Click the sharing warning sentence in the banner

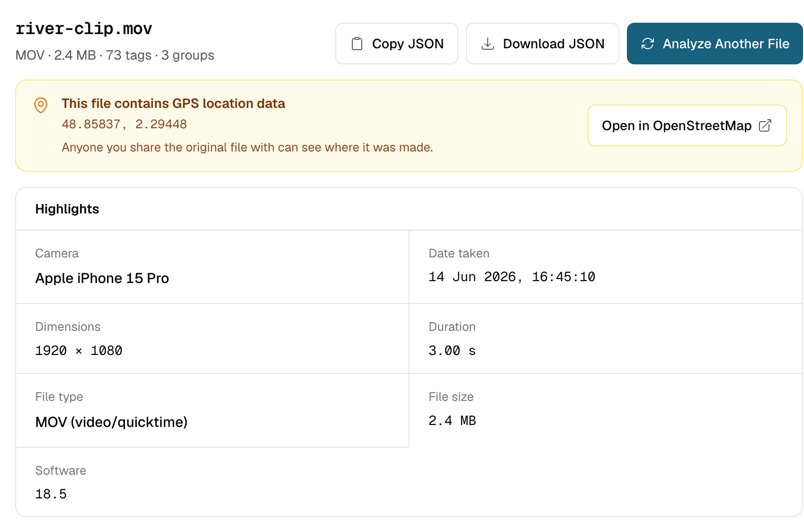click(x=247, y=148)
